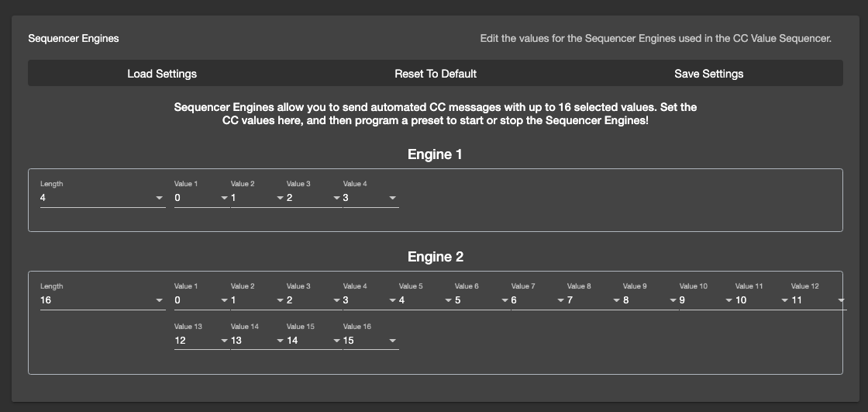The width and height of the screenshot is (868, 412).
Task: Click Save Settings button
Action: click(x=708, y=74)
